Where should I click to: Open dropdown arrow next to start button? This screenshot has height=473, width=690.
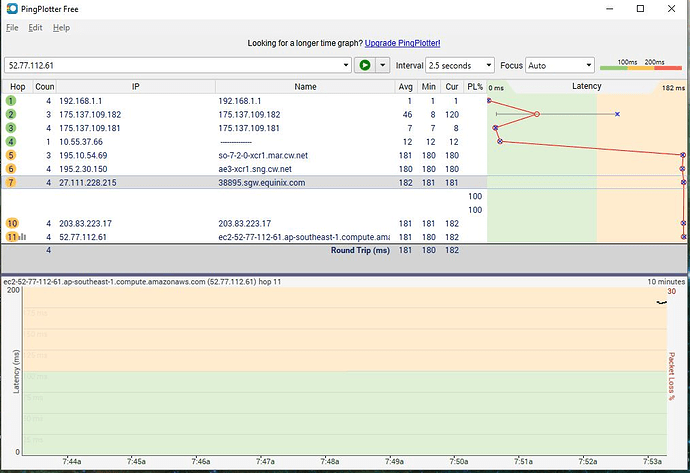[382, 65]
